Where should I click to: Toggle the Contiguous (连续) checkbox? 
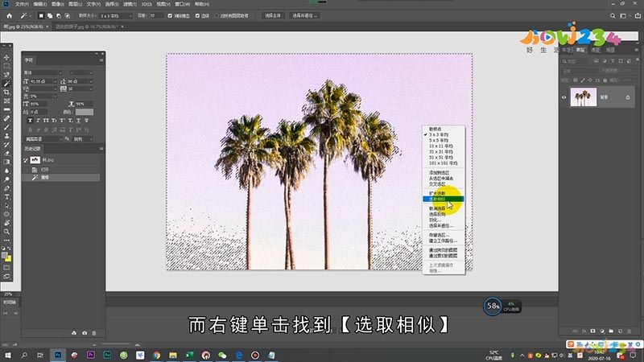click(197, 15)
